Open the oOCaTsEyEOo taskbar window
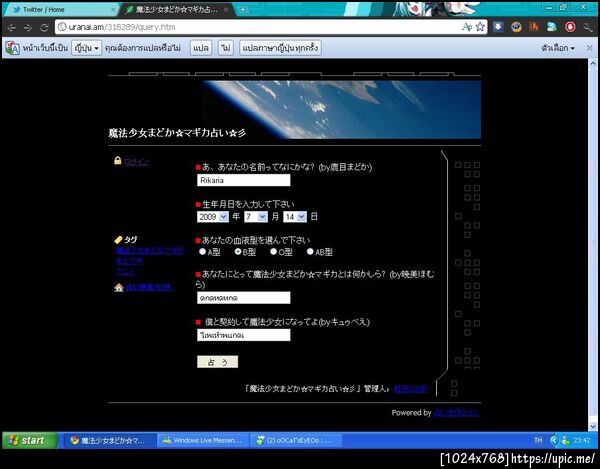The width and height of the screenshot is (600, 469). pos(295,440)
